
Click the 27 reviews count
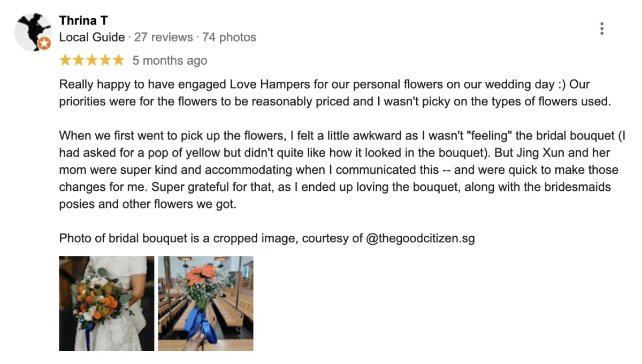pos(163,37)
